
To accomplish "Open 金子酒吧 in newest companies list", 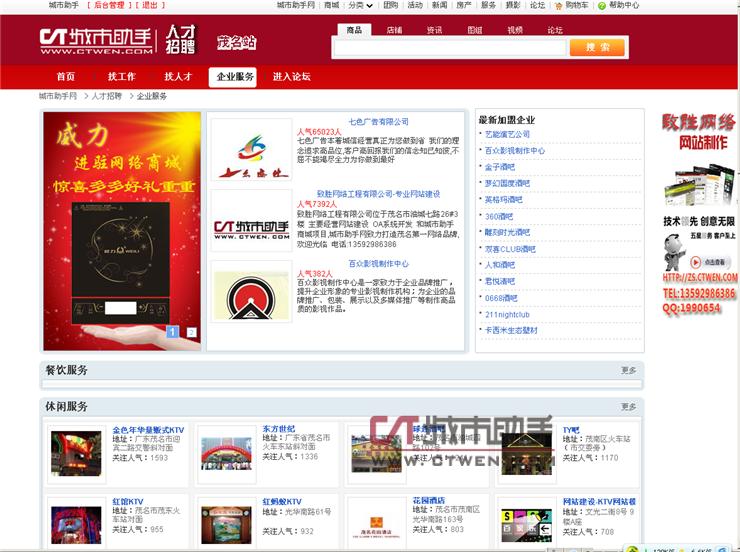I will (x=500, y=167).
